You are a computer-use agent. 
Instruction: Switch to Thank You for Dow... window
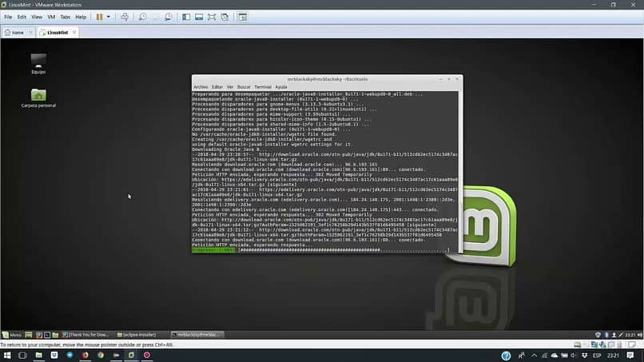(85, 335)
